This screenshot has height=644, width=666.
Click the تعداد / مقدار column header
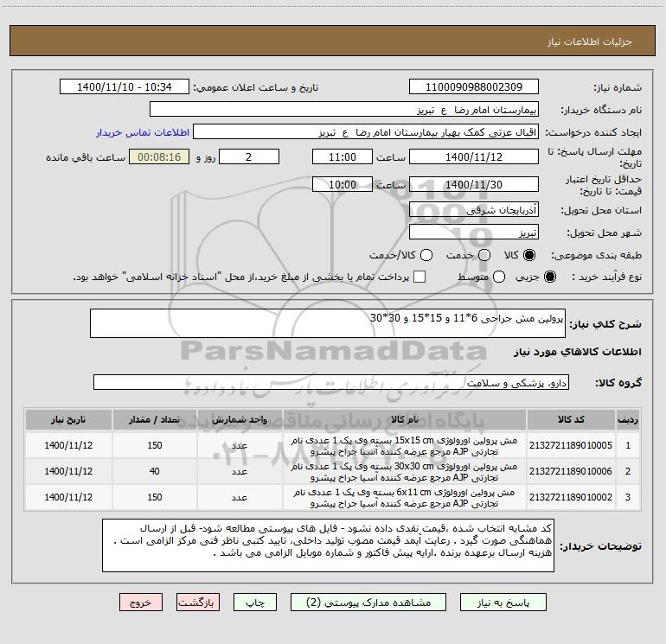click(x=155, y=419)
